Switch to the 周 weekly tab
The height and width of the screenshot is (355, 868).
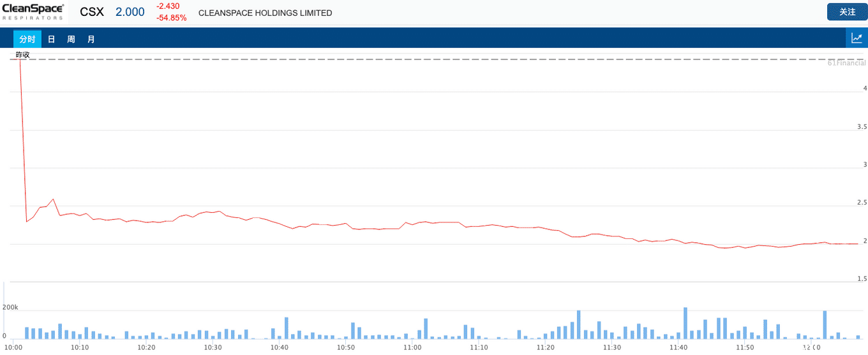click(x=71, y=39)
